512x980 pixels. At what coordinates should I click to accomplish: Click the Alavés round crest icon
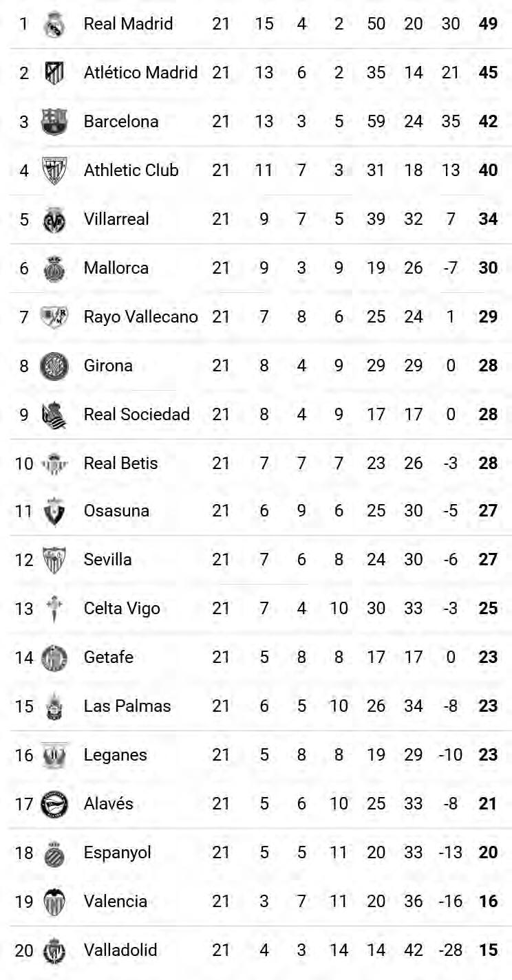[54, 804]
